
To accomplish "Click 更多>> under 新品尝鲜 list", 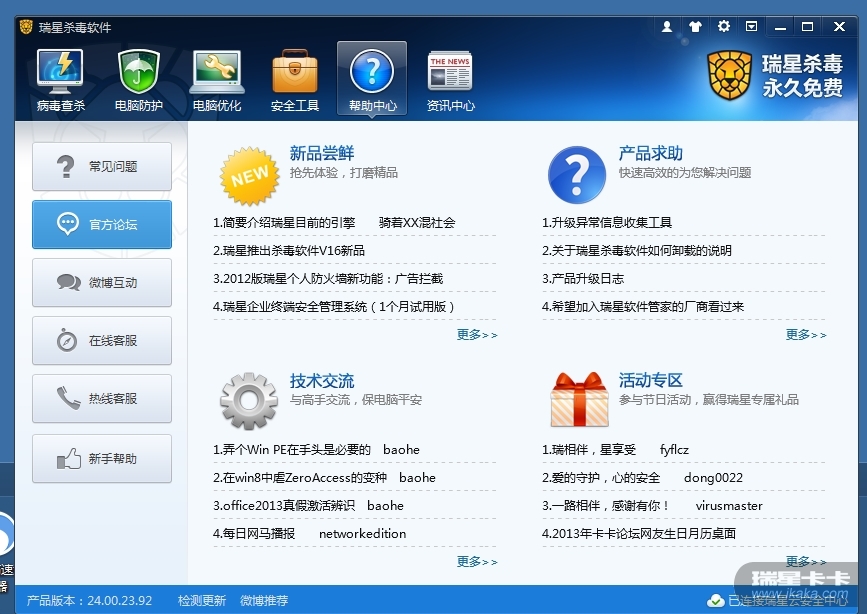I will click(x=477, y=335).
